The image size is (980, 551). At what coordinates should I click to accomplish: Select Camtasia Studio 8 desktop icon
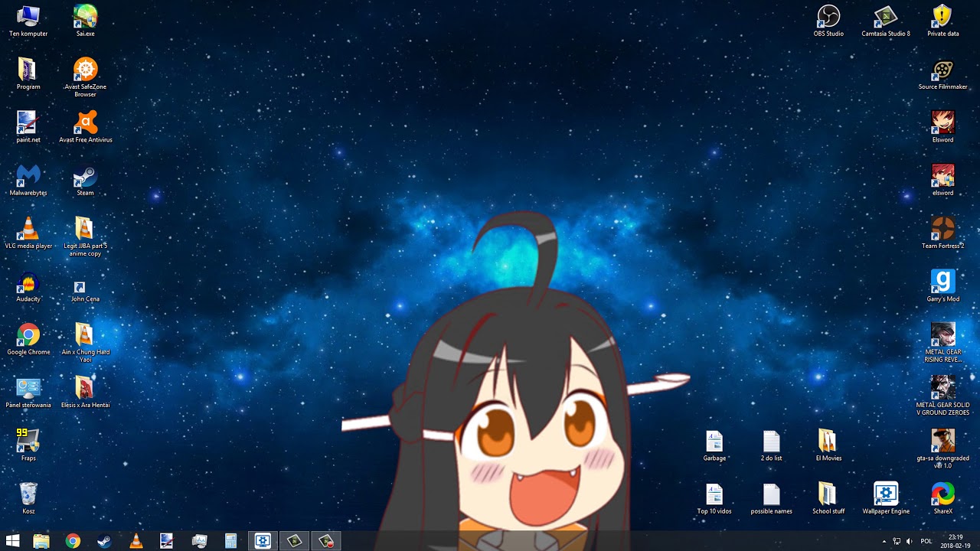coord(886,21)
